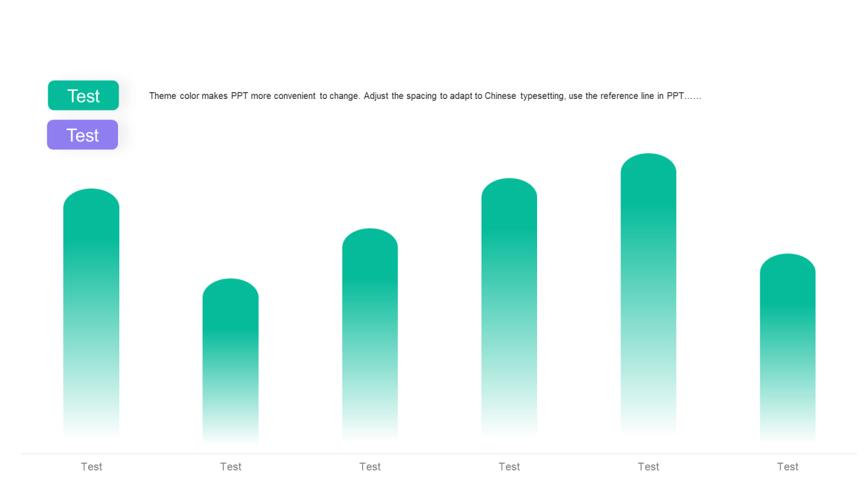Click the Test label under the third bar
Image resolution: width=868 pixels, height=488 pixels.
370,466
